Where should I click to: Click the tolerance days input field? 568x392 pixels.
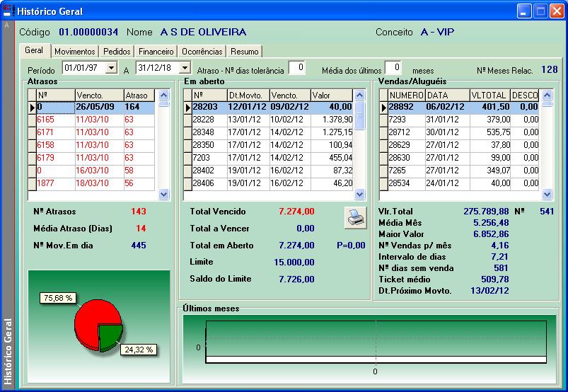297,68
